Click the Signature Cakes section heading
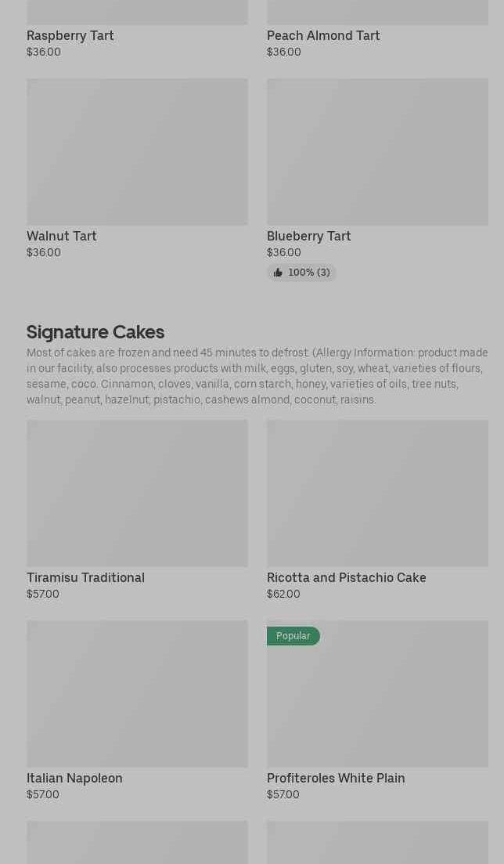Viewport: 504px width, 864px height. 95,332
